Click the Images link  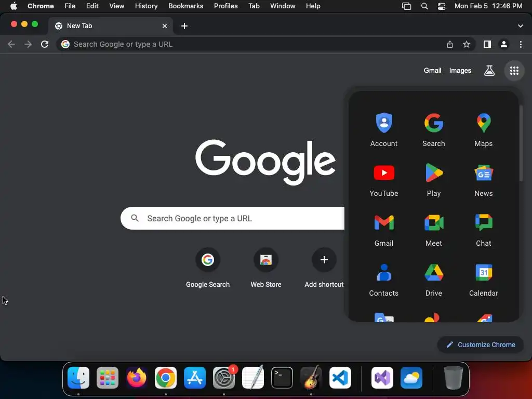pyautogui.click(x=460, y=71)
